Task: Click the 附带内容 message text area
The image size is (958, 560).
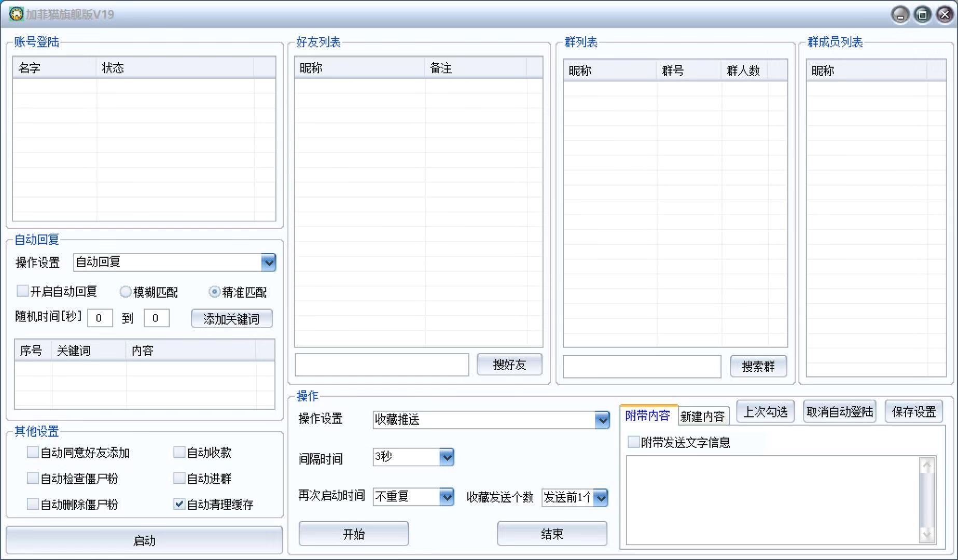Action: pyautogui.click(x=773, y=500)
